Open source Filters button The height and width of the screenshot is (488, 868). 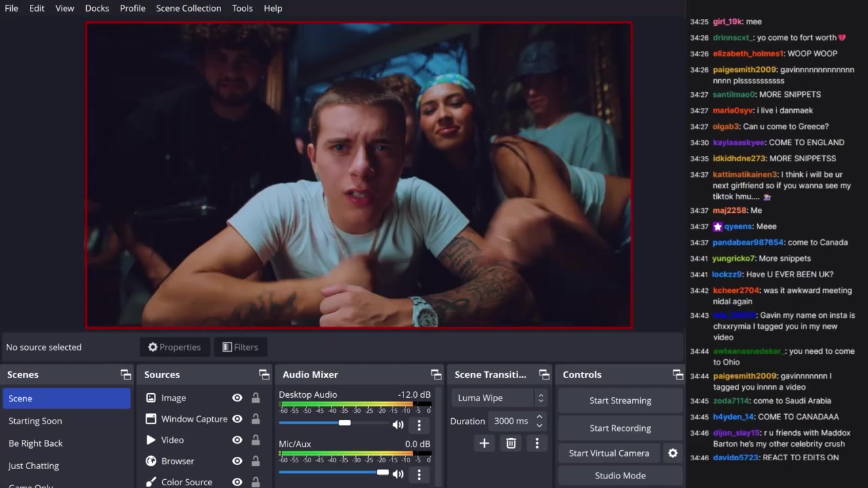(x=241, y=347)
